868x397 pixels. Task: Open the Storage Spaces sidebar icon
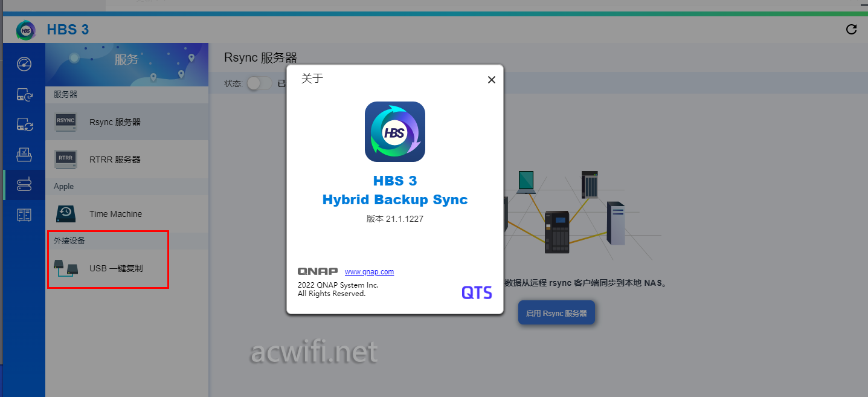24,215
